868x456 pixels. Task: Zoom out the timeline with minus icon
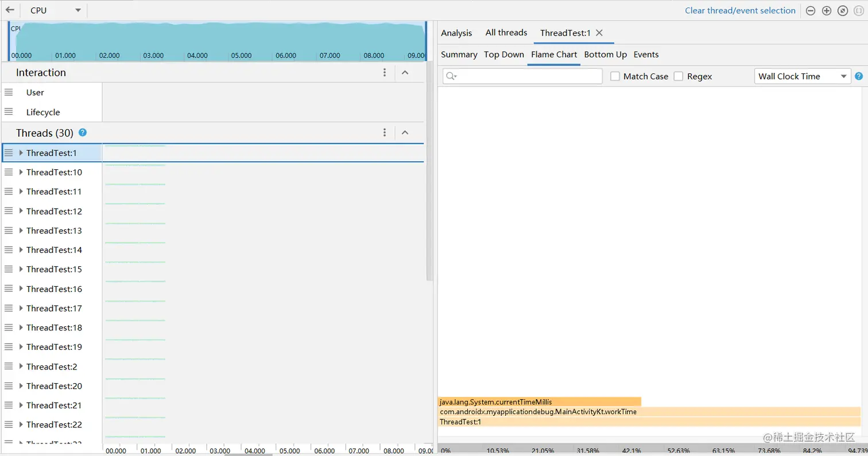point(811,10)
